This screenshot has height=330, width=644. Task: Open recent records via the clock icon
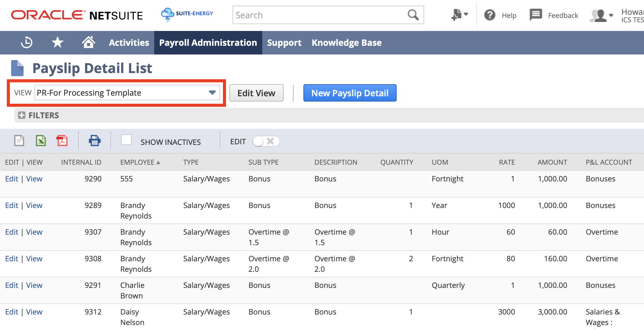[27, 42]
